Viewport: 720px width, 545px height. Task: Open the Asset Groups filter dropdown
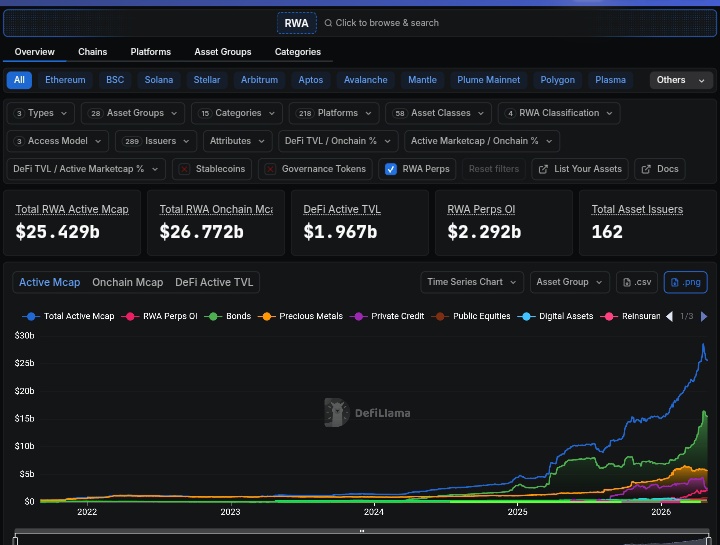point(133,113)
